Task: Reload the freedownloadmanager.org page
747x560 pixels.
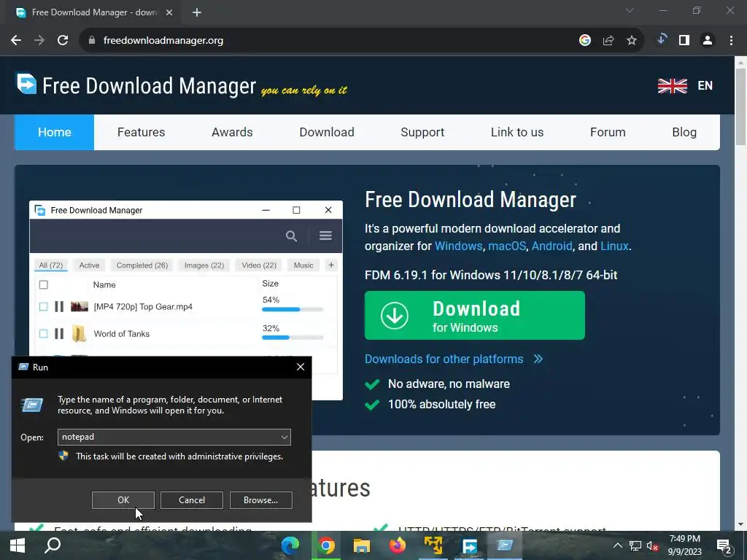Action: pyautogui.click(x=63, y=41)
